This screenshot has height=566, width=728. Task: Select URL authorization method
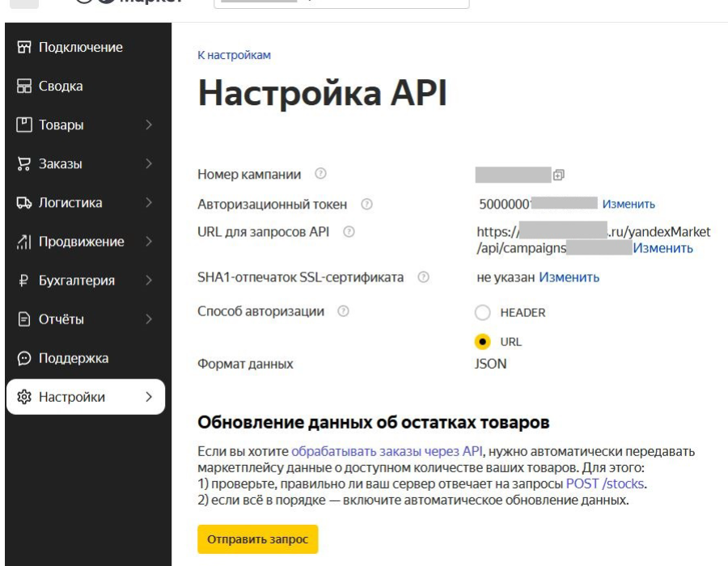point(482,342)
